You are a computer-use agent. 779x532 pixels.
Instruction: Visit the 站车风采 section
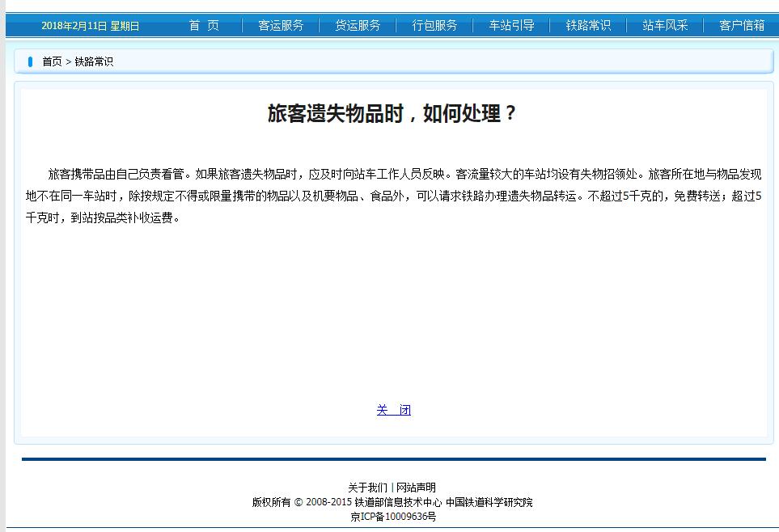[x=665, y=25]
